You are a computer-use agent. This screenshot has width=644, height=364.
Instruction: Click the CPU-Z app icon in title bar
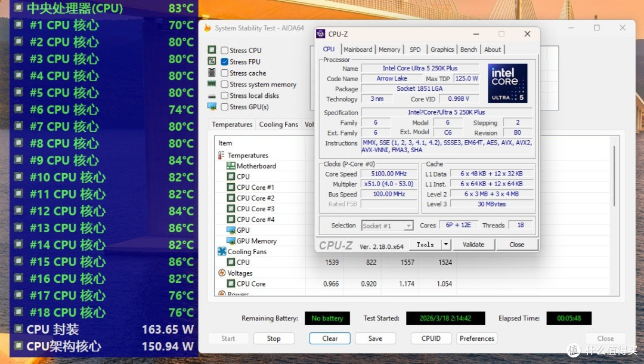tap(321, 33)
